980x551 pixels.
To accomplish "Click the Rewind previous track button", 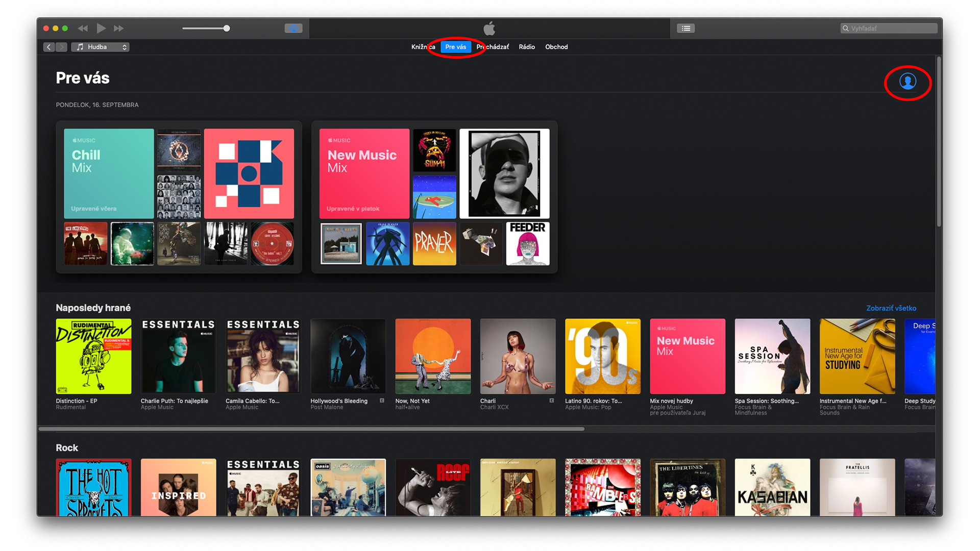I will [x=83, y=29].
